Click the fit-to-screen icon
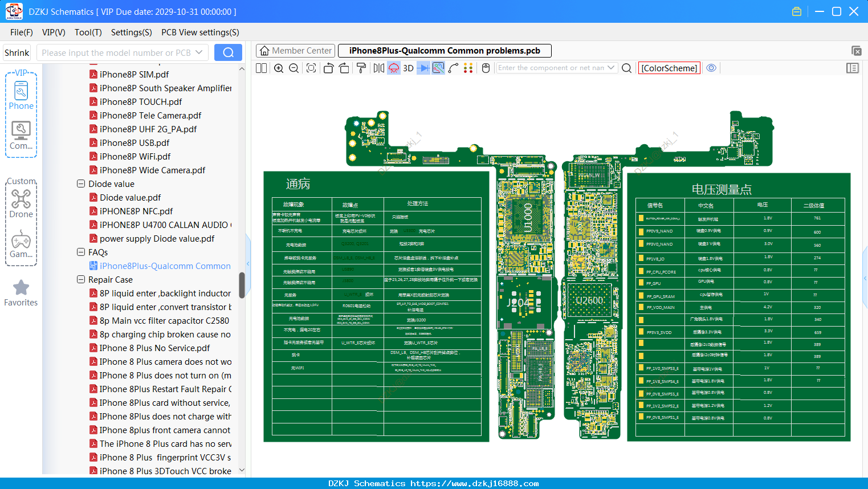 coord(311,68)
